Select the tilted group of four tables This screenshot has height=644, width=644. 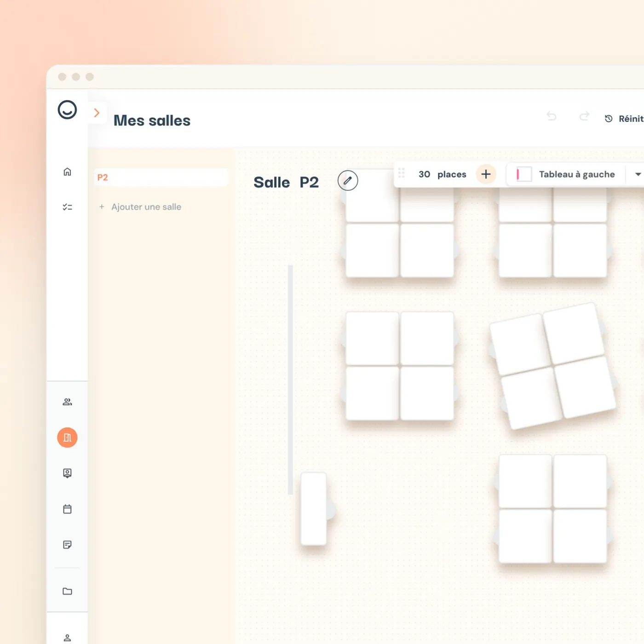pos(552,366)
